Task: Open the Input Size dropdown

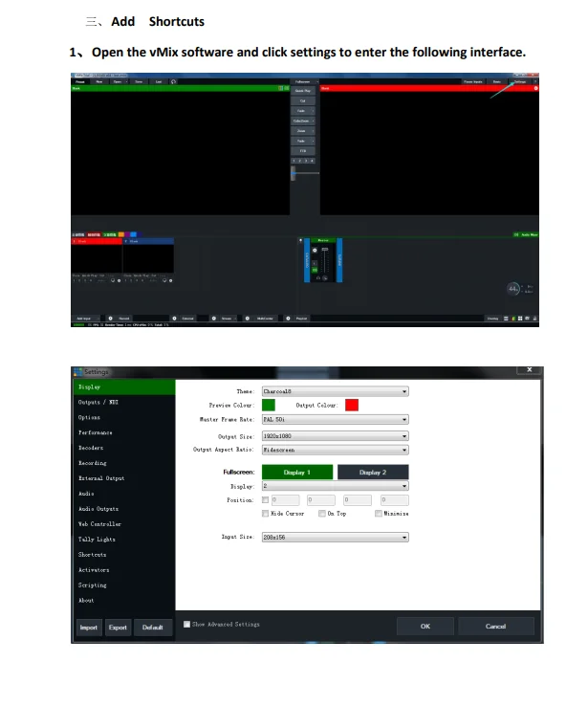Action: 336,538
